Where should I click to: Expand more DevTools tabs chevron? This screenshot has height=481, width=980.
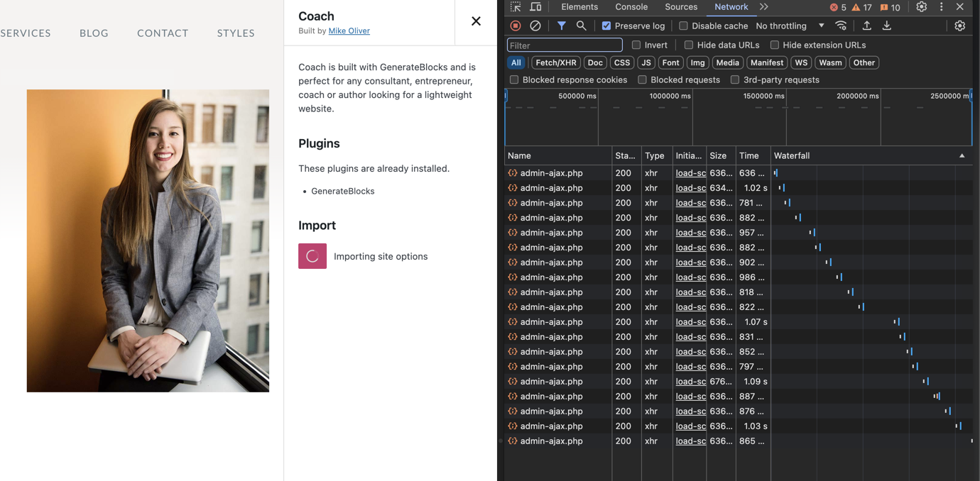tap(764, 7)
